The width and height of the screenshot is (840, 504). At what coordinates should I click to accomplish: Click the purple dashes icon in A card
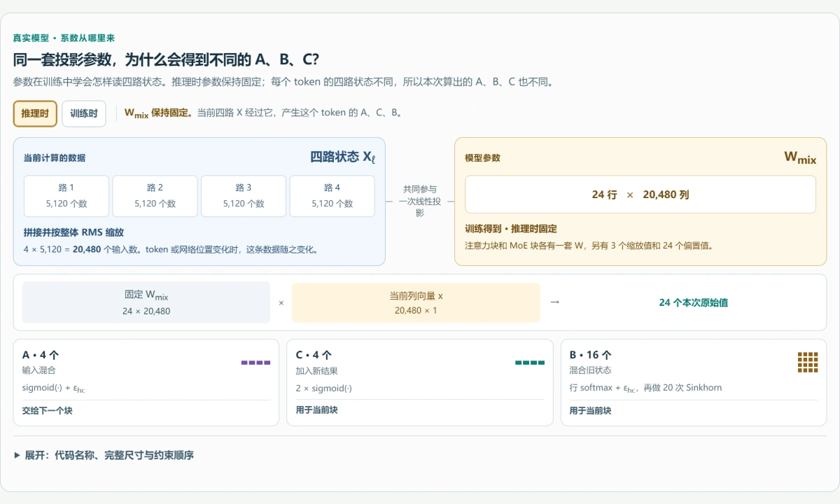[255, 363]
